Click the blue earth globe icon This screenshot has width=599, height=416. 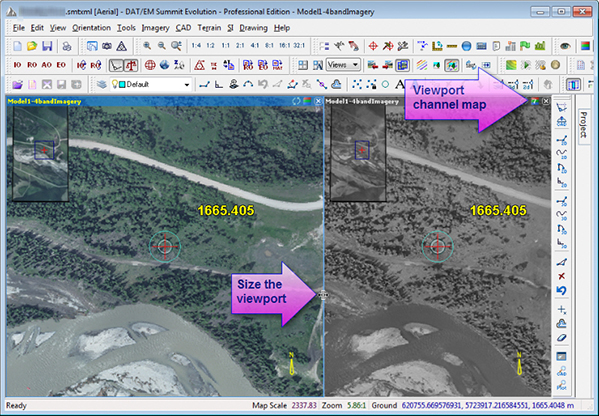point(165,65)
